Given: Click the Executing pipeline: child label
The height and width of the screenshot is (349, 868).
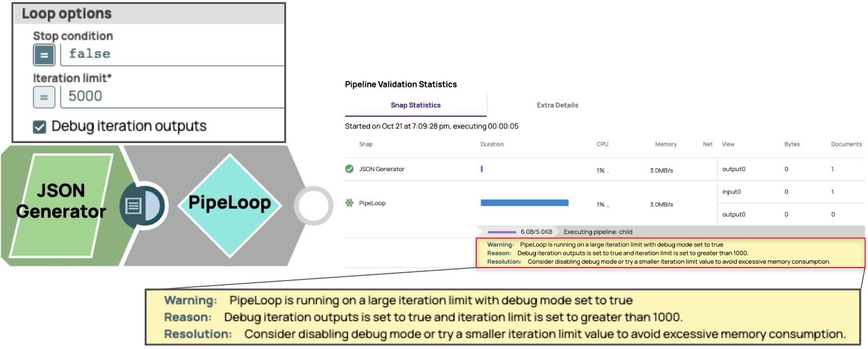Looking at the screenshot, I should tap(598, 232).
